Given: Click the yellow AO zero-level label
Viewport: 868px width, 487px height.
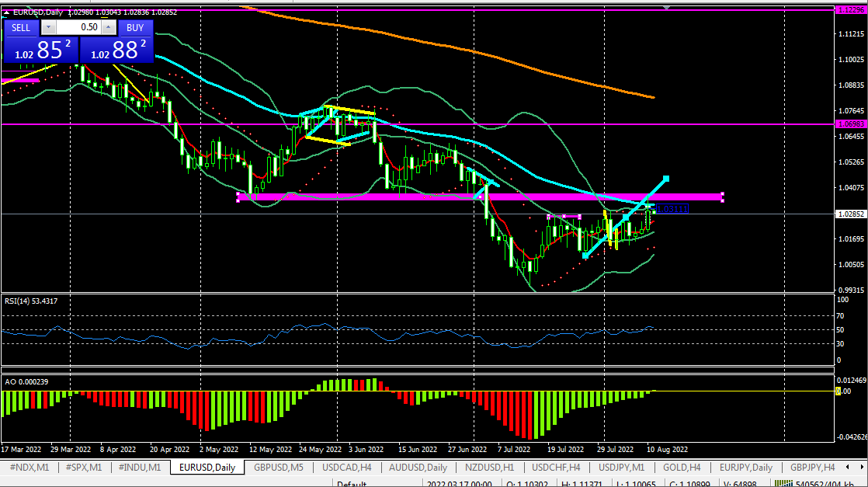Looking at the screenshot, I should 838,391.
